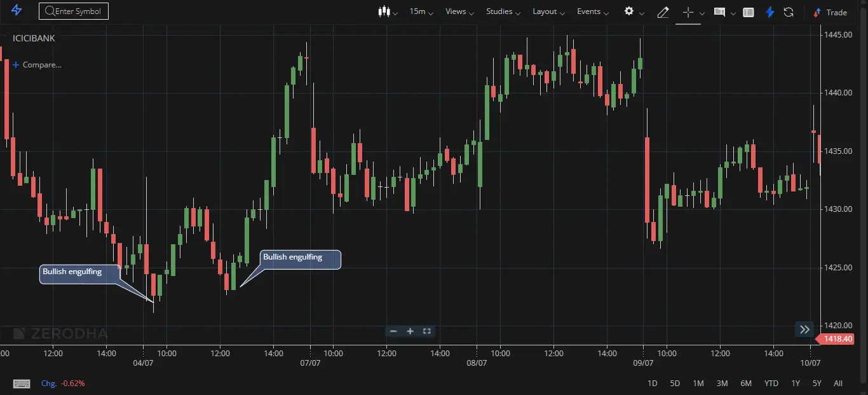Select the 6M range
Image resolution: width=868 pixels, height=395 pixels.
[x=746, y=384]
